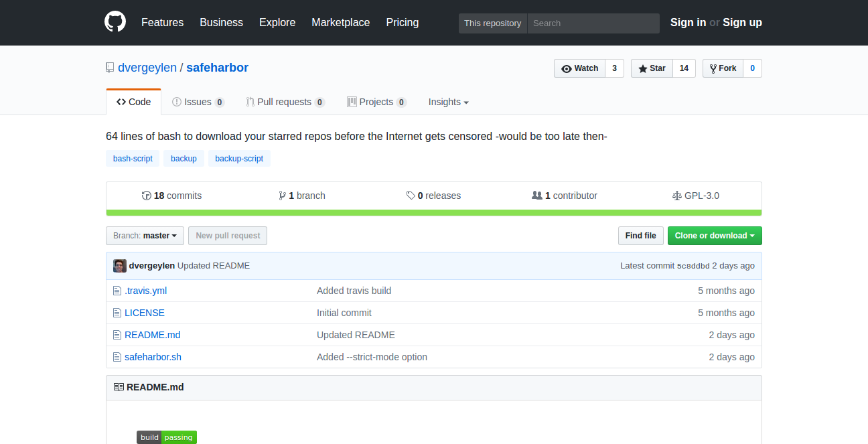Click the people icon beside 1 contributor
Viewport: 868px width, 444px height.
pos(537,196)
